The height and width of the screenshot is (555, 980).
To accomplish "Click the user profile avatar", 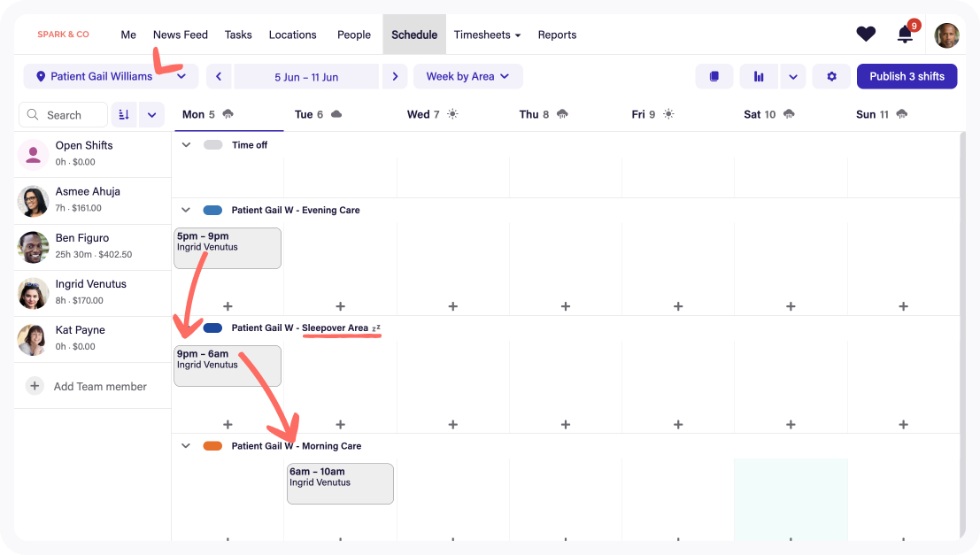I will 946,35.
